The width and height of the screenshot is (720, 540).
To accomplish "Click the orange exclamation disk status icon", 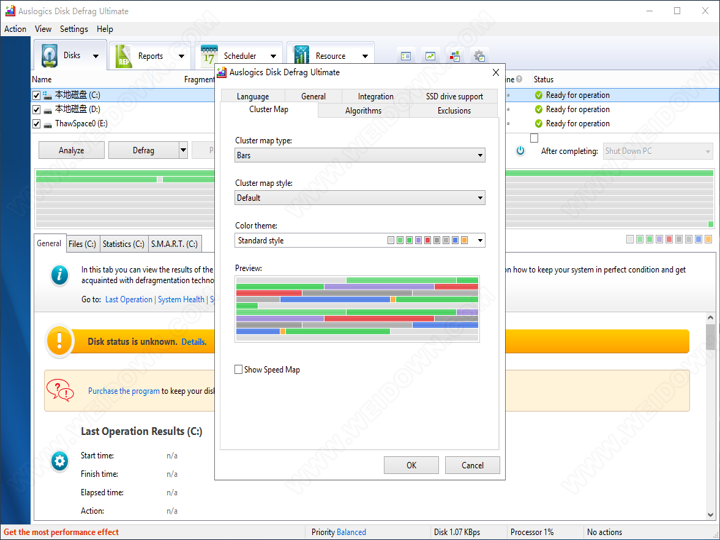I will click(59, 341).
